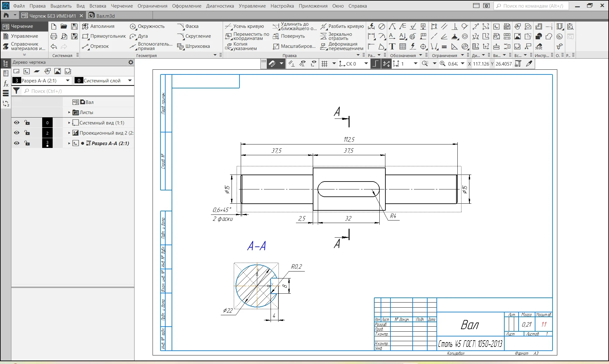Select the Управление panel button

(24, 36)
